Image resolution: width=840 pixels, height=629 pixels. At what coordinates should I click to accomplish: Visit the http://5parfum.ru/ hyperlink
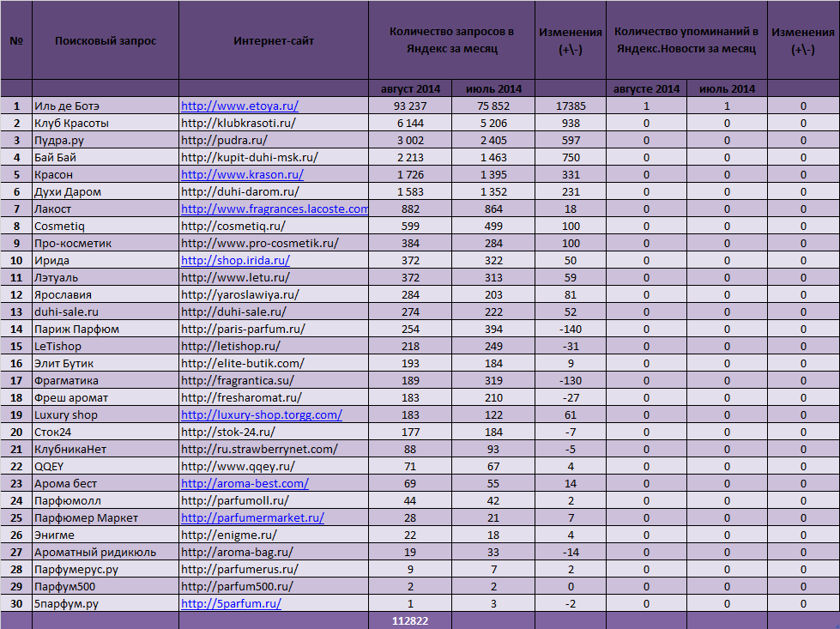pyautogui.click(x=231, y=603)
